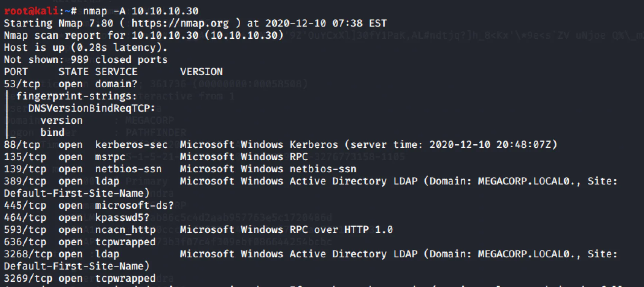The height and width of the screenshot is (287, 644).
Task: Click the kpasswd5? service name
Action: [122, 218]
